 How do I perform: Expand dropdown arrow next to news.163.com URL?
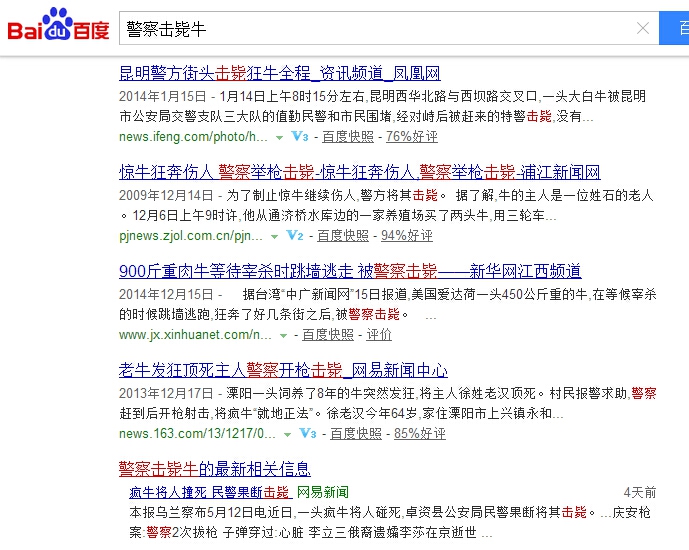[287, 435]
